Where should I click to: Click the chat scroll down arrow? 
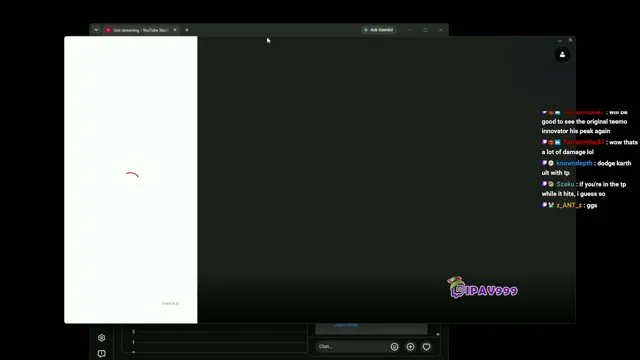(x=438, y=334)
